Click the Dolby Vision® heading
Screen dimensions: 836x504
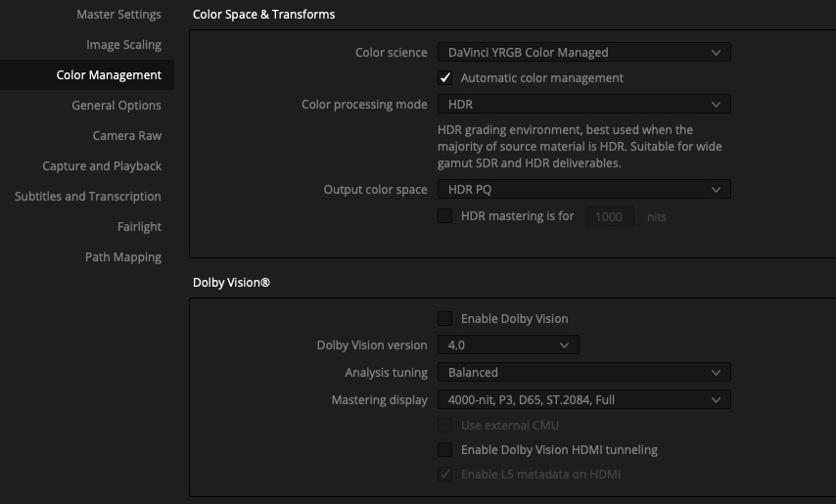click(231, 283)
